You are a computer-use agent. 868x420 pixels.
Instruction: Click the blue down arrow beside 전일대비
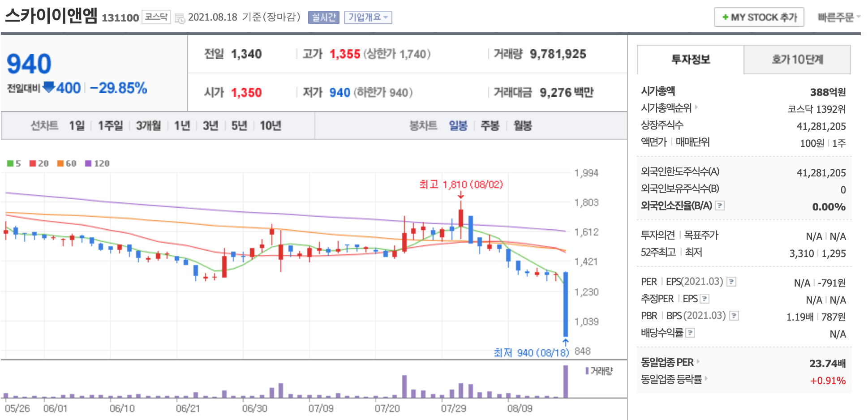click(x=49, y=87)
